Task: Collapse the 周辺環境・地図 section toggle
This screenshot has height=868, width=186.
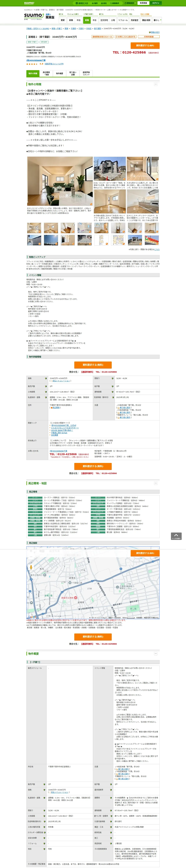Action: [x=156, y=483]
